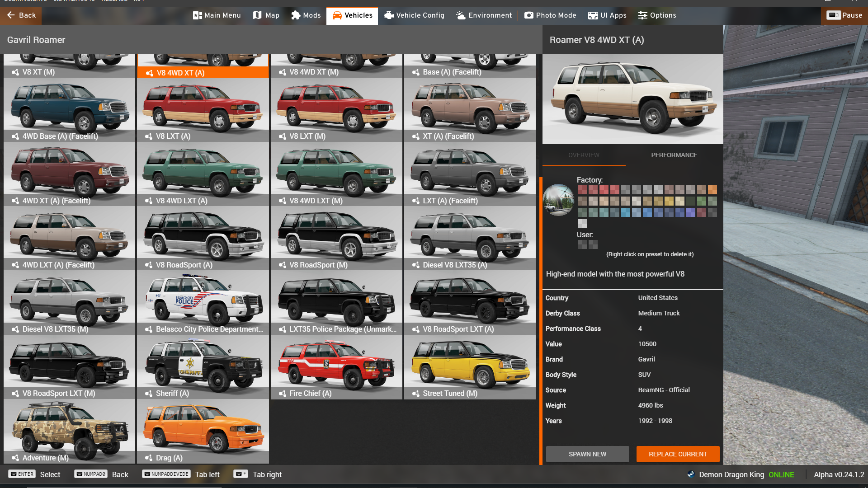Switch to the Overview tab
The height and width of the screenshot is (488, 868).
[584, 155]
